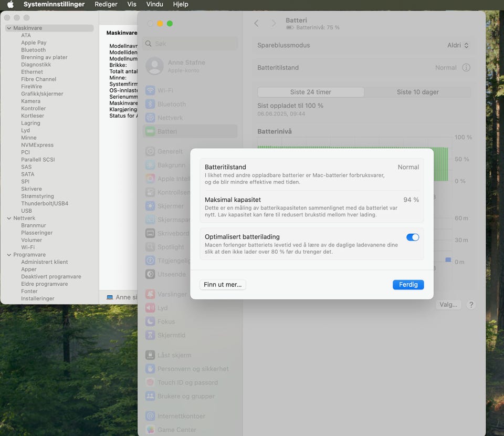Screen dimensions: 504x436
Task: Click the Fokus moon icon
Action: pyautogui.click(x=151, y=321)
